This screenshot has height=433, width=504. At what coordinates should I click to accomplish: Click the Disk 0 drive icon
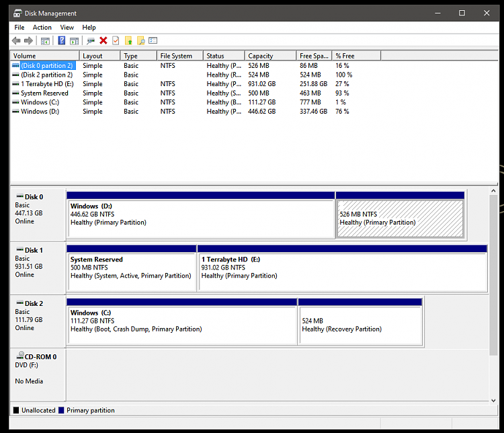coord(20,196)
